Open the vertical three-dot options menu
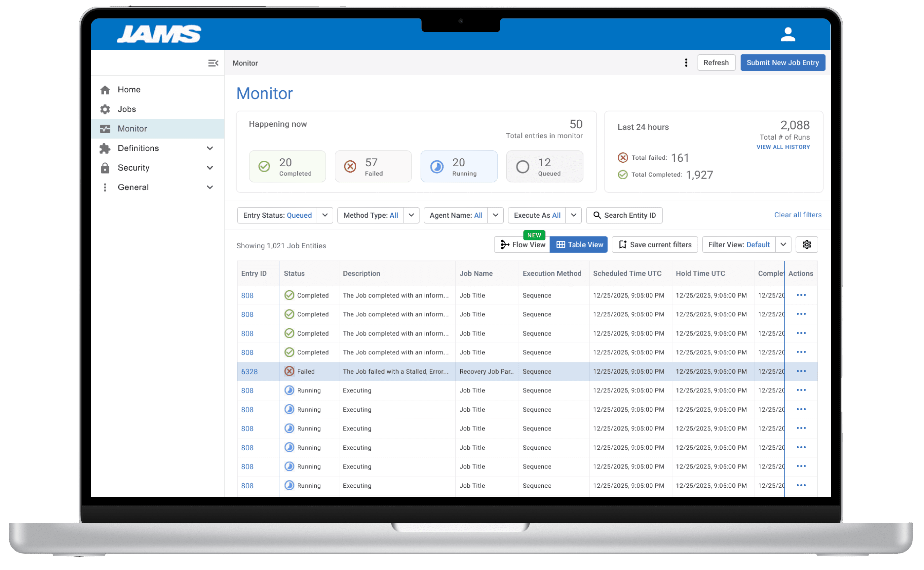 (686, 62)
